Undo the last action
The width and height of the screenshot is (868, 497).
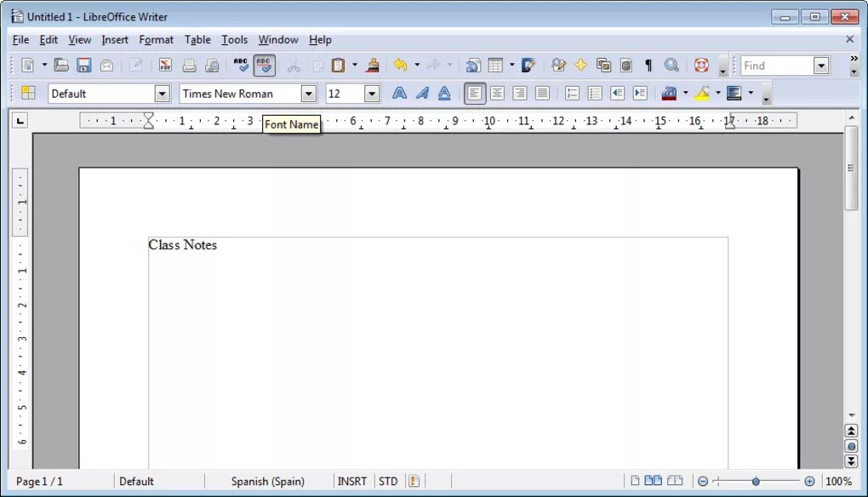(400, 66)
